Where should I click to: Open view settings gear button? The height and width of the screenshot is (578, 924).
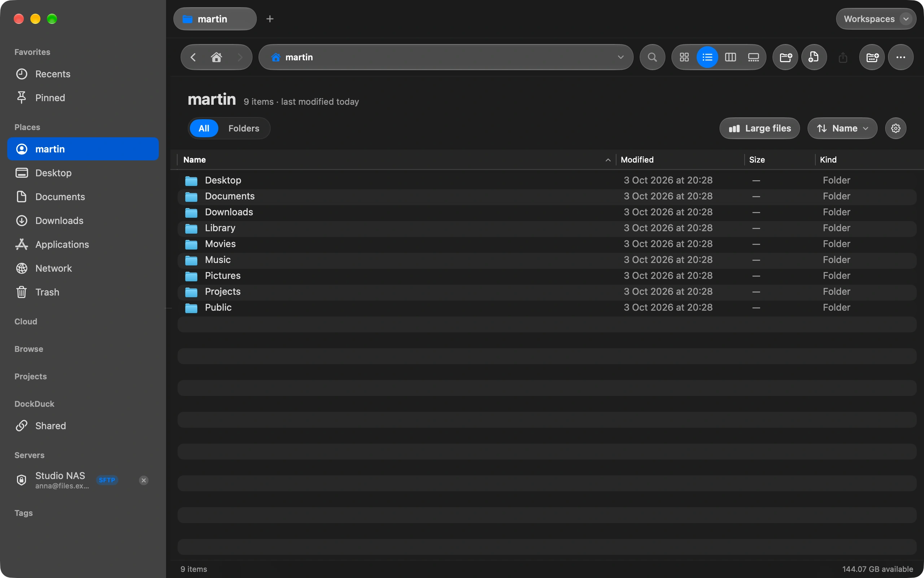coord(896,129)
